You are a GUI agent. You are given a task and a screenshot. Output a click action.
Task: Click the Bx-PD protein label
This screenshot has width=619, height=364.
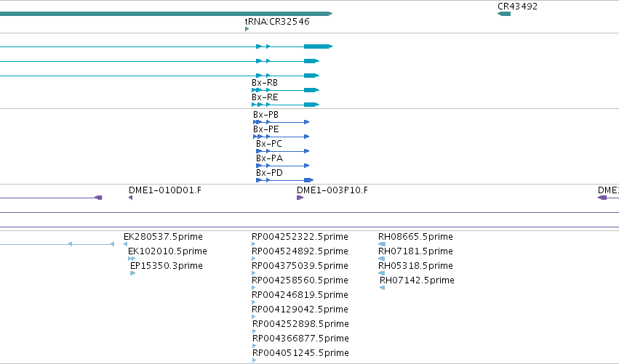point(269,173)
